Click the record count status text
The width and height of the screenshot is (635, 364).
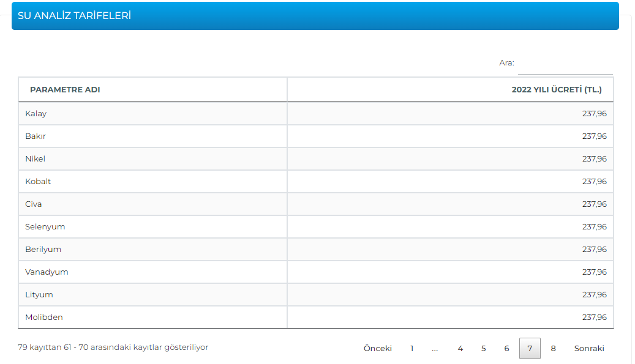tap(113, 347)
